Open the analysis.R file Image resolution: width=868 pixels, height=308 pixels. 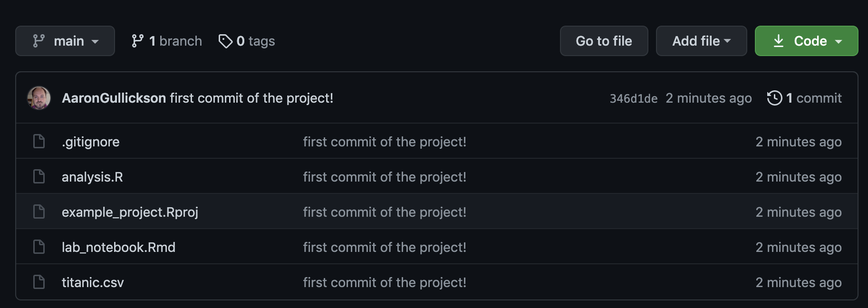tap(92, 177)
